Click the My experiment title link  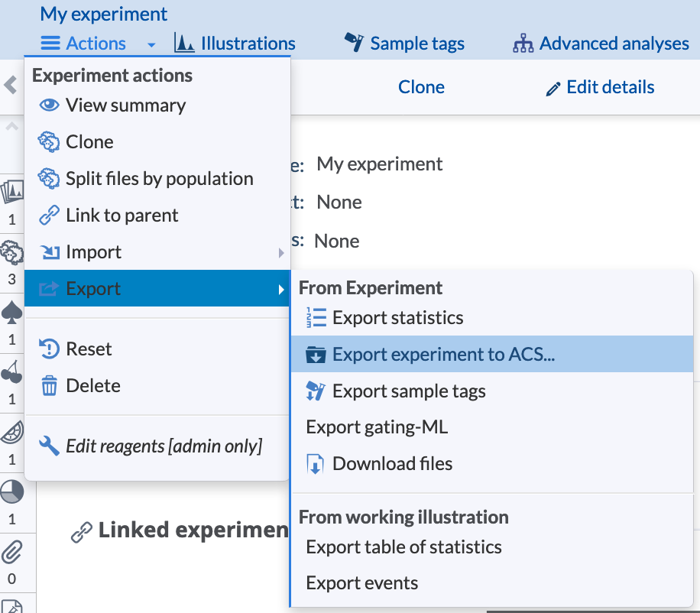click(x=104, y=15)
